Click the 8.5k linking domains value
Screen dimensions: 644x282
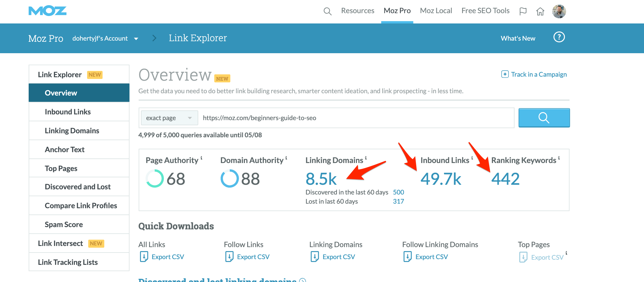[321, 179]
